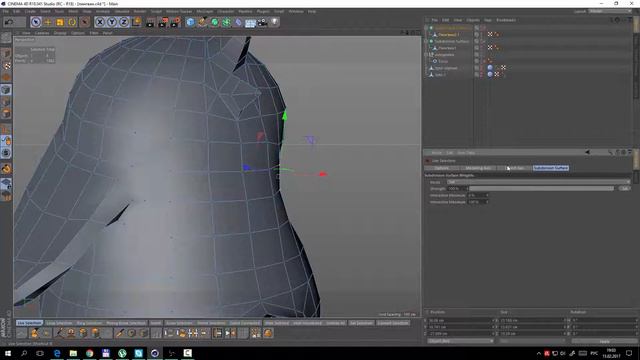Click Render to Picture Viewer icon
The image size is (640, 360).
click(x=163, y=22)
